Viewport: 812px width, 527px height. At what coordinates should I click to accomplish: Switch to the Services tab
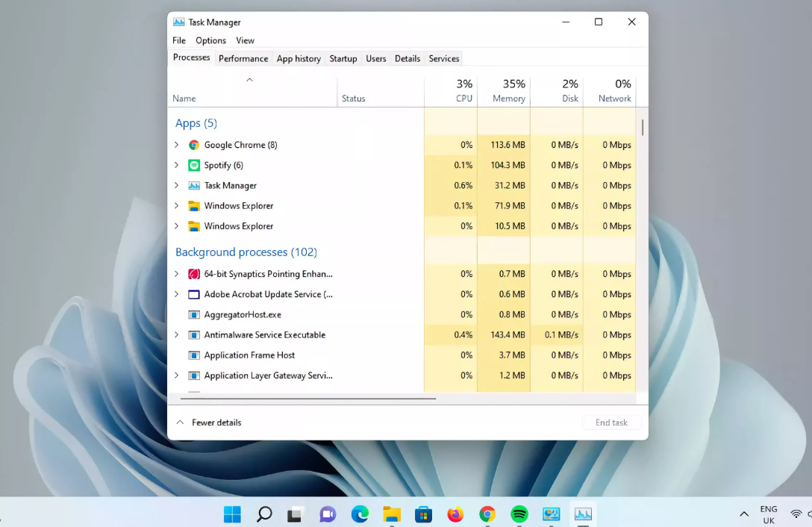(x=444, y=58)
